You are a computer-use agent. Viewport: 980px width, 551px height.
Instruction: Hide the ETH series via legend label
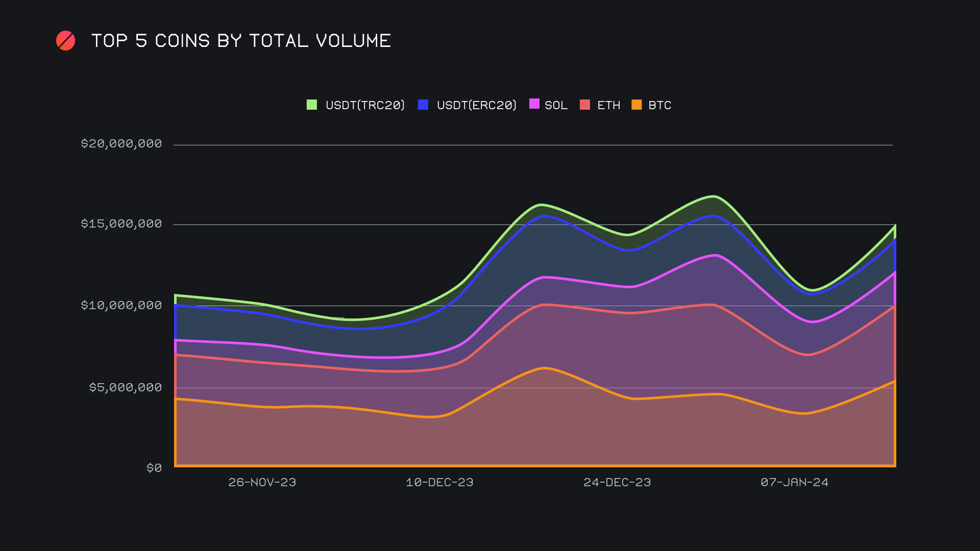(608, 105)
